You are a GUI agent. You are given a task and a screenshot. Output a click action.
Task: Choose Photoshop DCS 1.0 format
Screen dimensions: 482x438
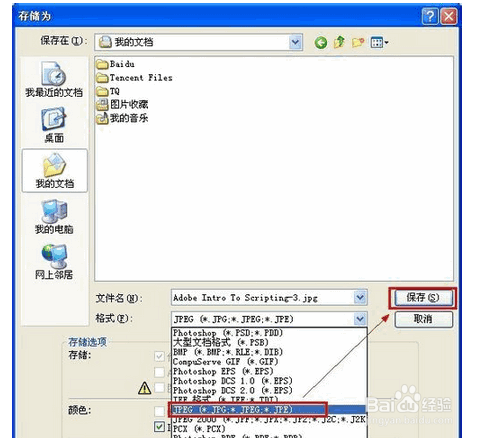[x=269, y=381]
